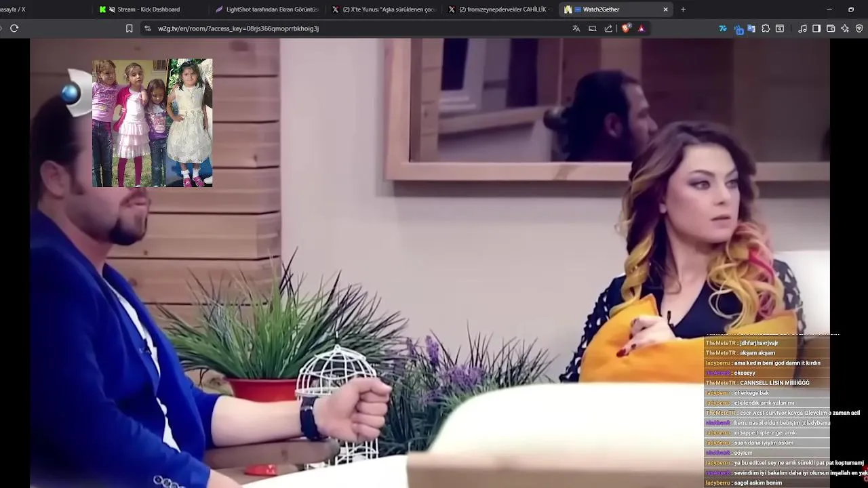868x488 pixels.
Task: Open the 7TV extension icon
Action: pos(723,28)
